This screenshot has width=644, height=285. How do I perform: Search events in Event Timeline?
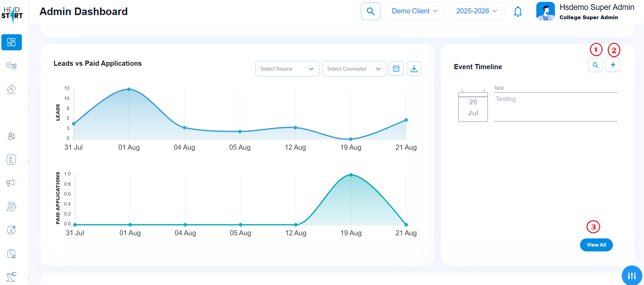point(595,65)
